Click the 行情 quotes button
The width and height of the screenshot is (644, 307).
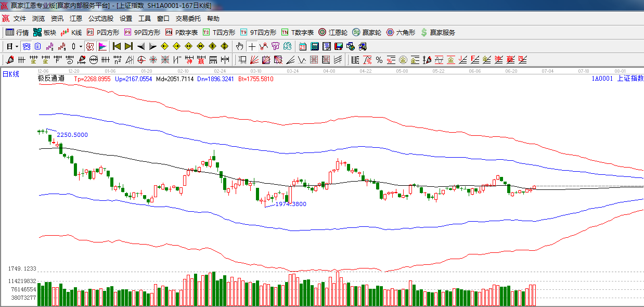(17, 32)
